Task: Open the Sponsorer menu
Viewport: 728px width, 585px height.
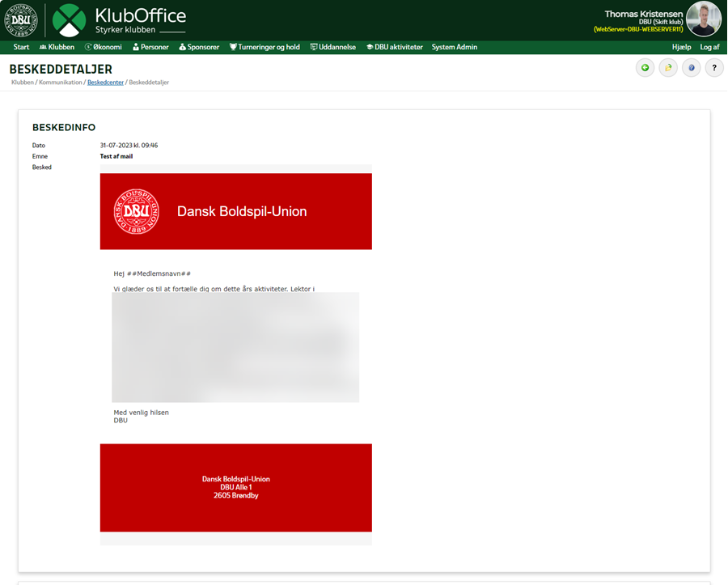Action: (199, 47)
